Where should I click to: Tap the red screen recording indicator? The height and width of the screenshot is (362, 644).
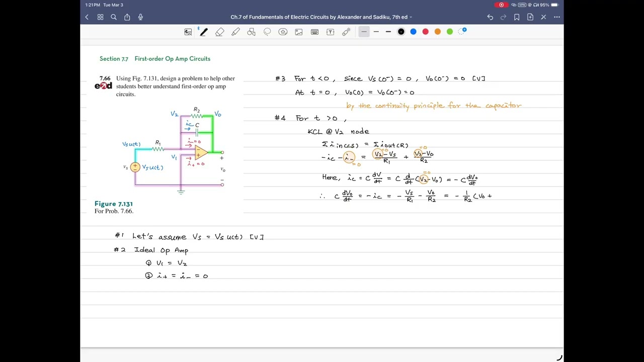pos(501,5)
